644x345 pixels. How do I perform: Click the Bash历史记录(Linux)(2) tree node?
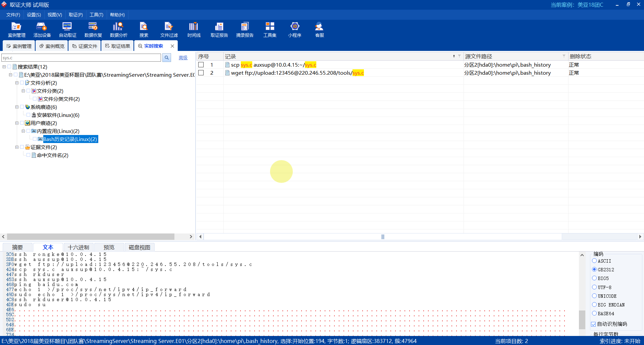pos(70,139)
